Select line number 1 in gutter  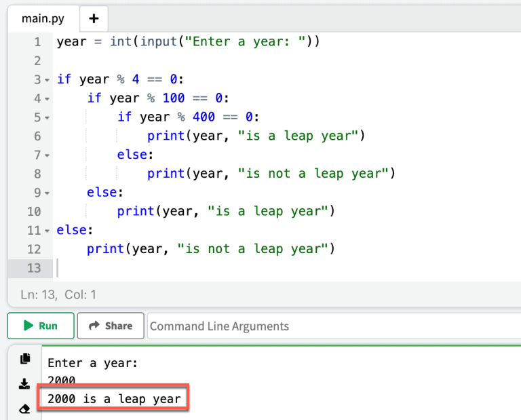coord(37,42)
